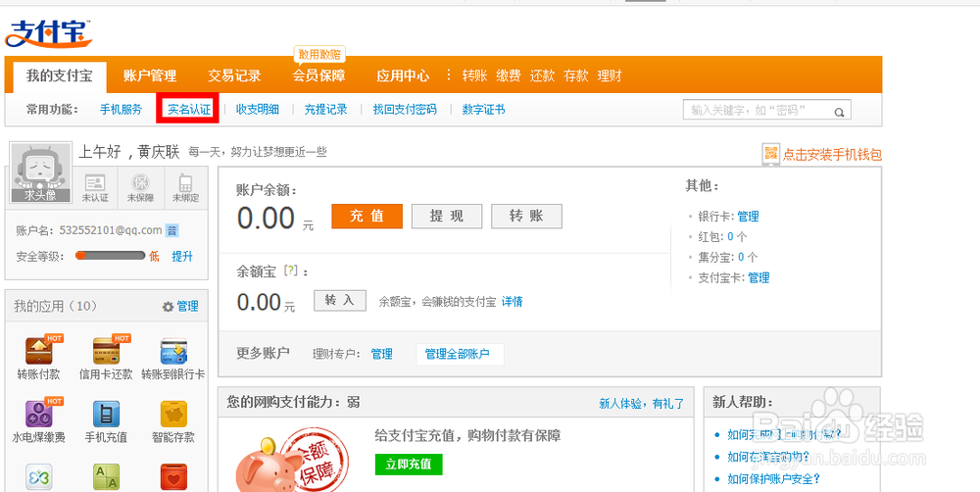Screen dimensions: 980x492
Task: Click the security level progress bar
Action: coord(111,256)
